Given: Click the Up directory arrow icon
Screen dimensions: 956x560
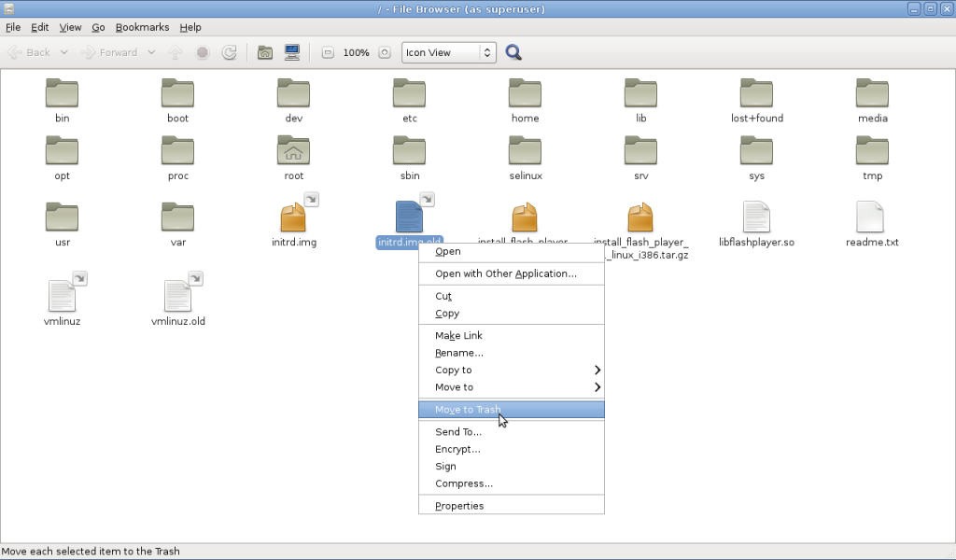Looking at the screenshot, I should coord(175,52).
